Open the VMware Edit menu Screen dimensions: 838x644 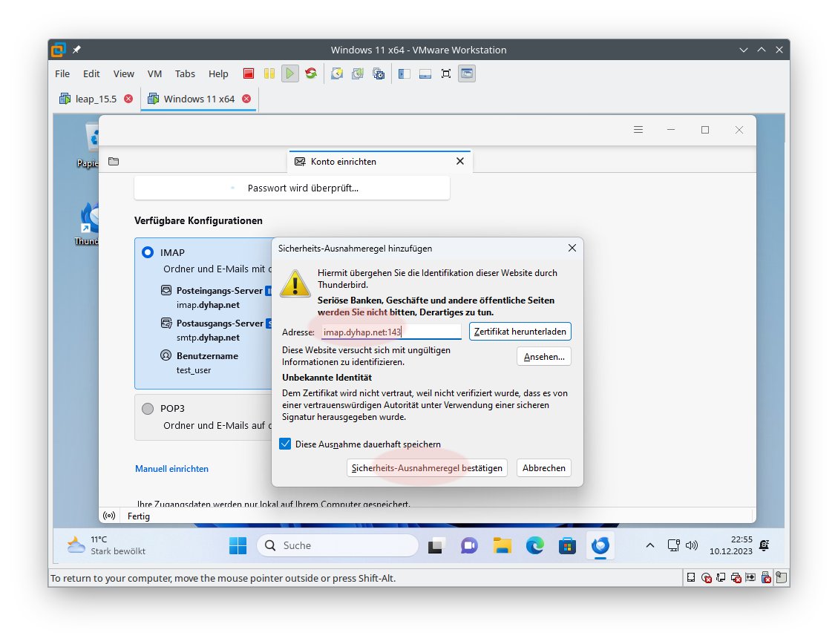(x=91, y=73)
